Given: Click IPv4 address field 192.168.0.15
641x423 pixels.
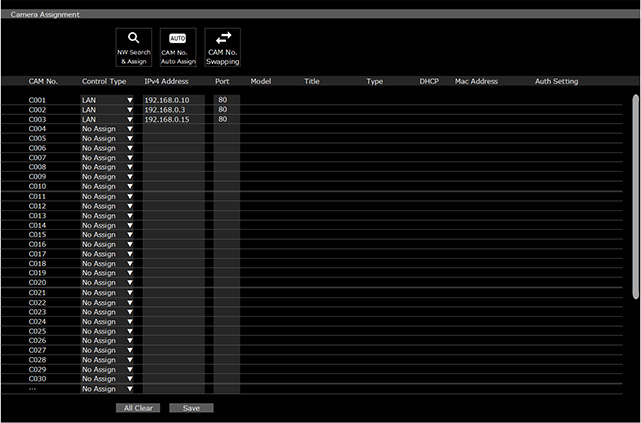Looking at the screenshot, I should 174,119.
